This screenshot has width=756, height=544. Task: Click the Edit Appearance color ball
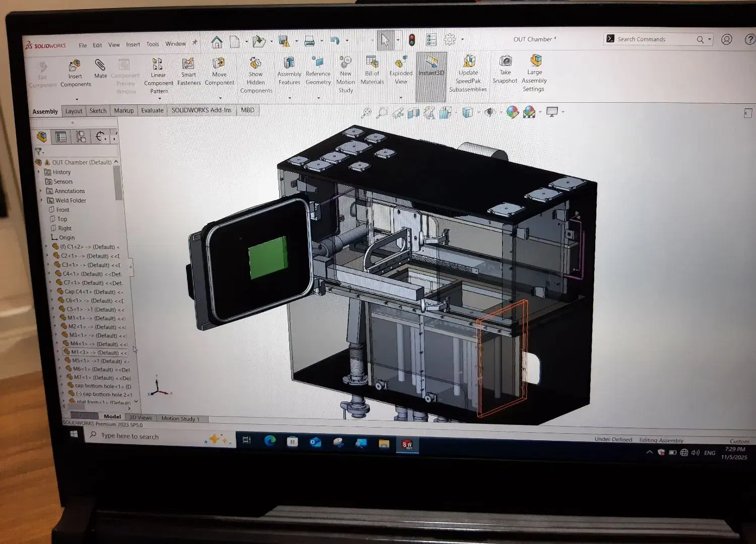[513, 112]
